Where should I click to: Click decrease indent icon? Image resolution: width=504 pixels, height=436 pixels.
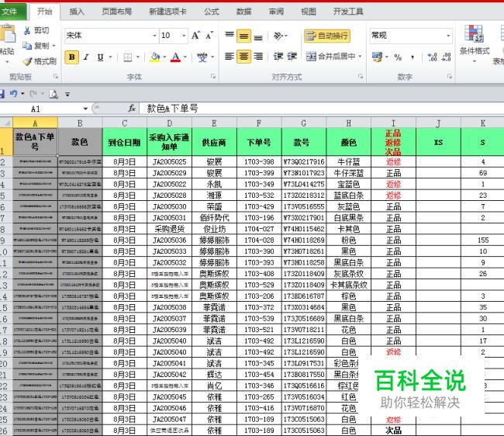tap(278, 57)
